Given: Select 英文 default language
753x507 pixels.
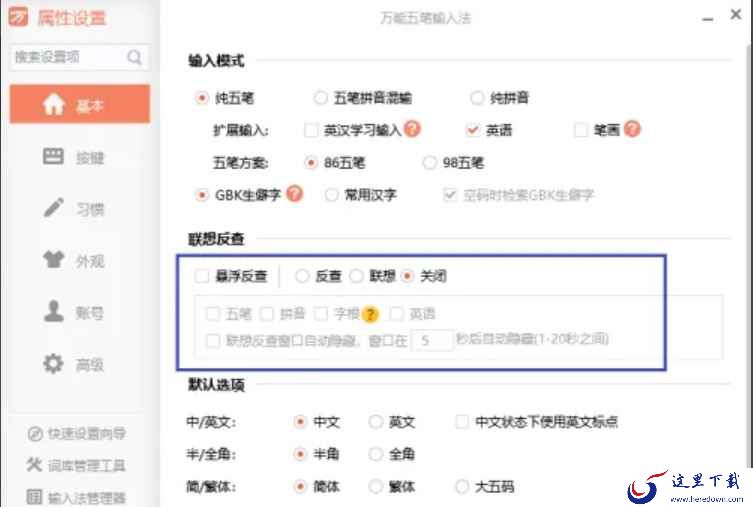Looking at the screenshot, I should 376,422.
